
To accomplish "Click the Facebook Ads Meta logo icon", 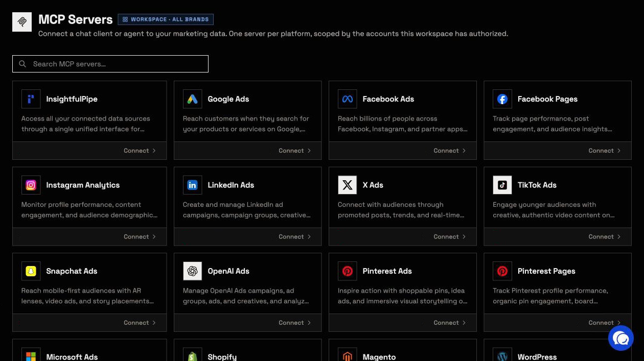I will coord(347,99).
